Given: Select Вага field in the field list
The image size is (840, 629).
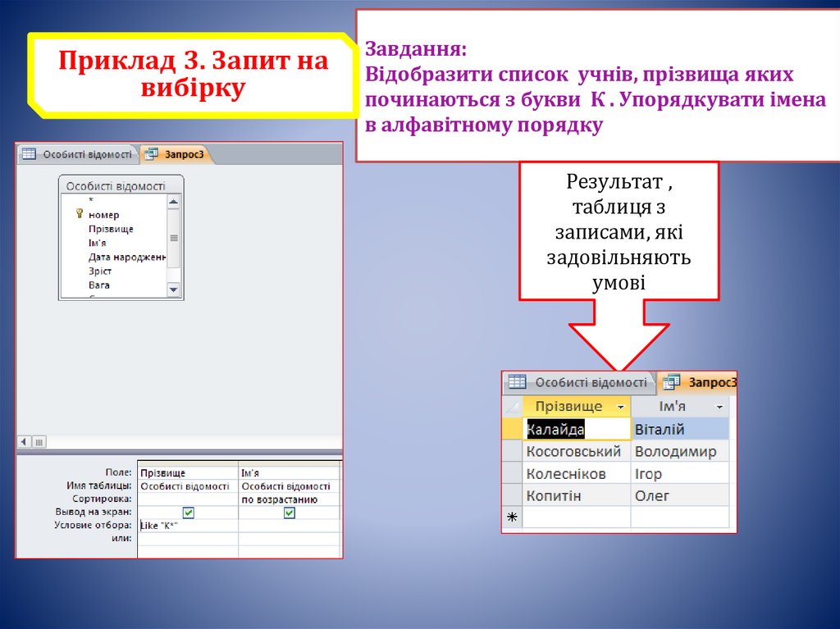Looking at the screenshot, I should 99,285.
